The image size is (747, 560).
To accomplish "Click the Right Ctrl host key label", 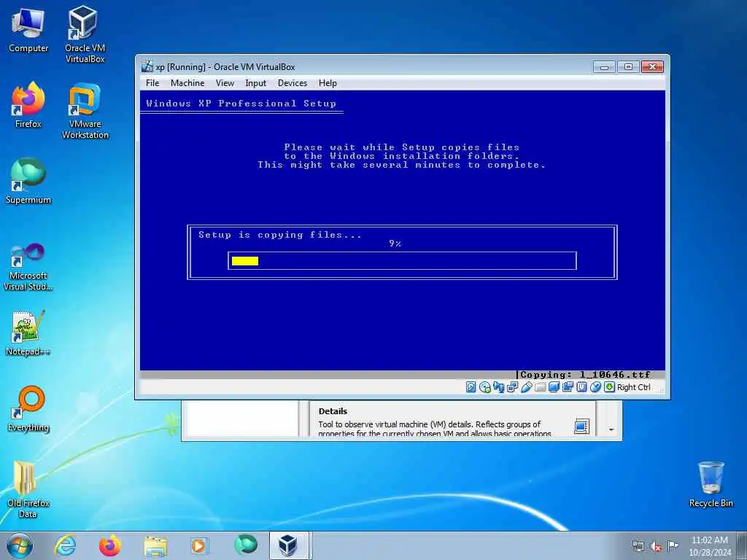I will tap(634, 388).
